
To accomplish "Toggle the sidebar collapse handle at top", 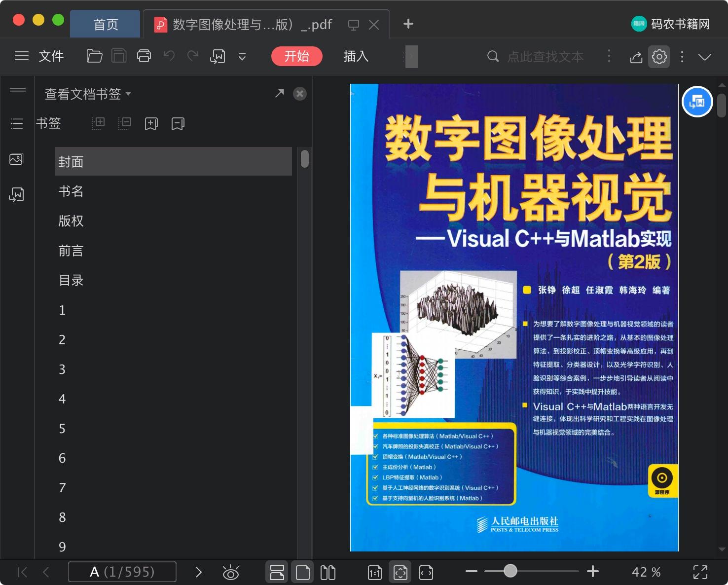I will 18,89.
